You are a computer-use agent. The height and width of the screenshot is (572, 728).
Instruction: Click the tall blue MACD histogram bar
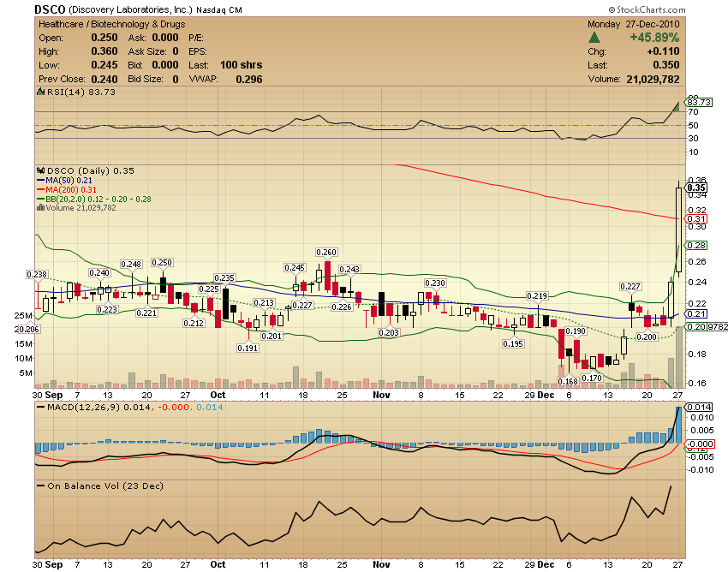tap(678, 426)
